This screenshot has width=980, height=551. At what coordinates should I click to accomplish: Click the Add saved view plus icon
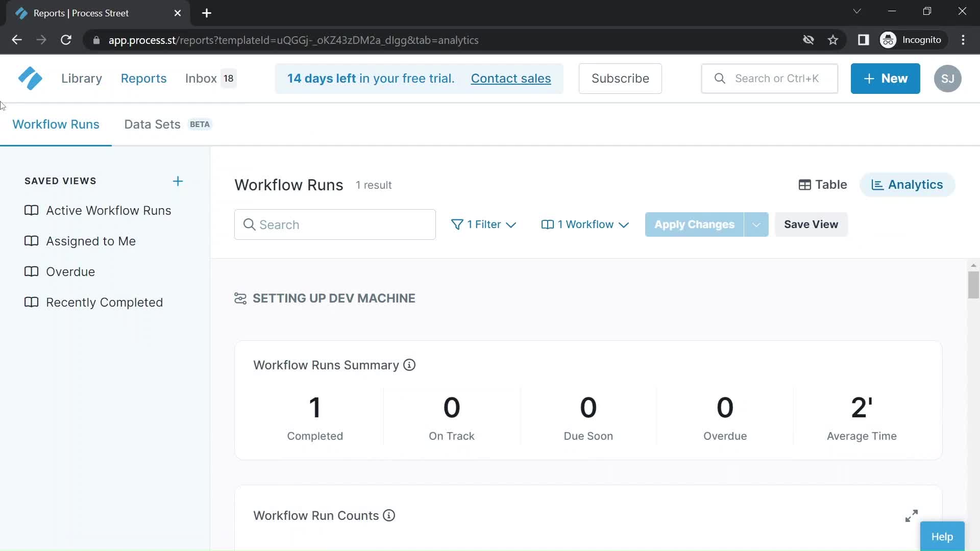coord(178,180)
